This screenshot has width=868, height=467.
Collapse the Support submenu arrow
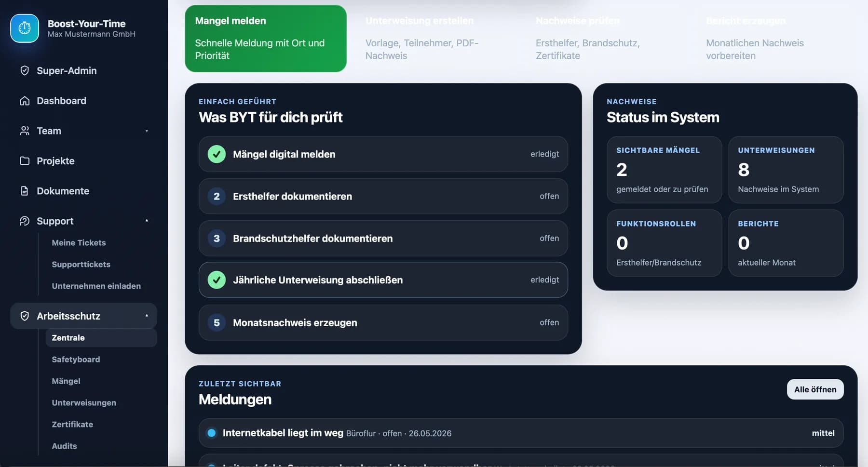147,221
